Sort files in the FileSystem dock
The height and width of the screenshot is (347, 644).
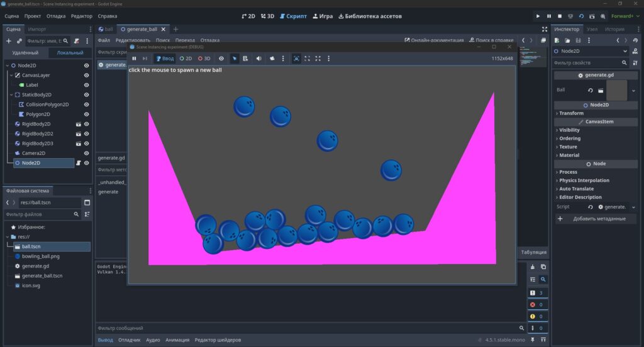tap(87, 214)
